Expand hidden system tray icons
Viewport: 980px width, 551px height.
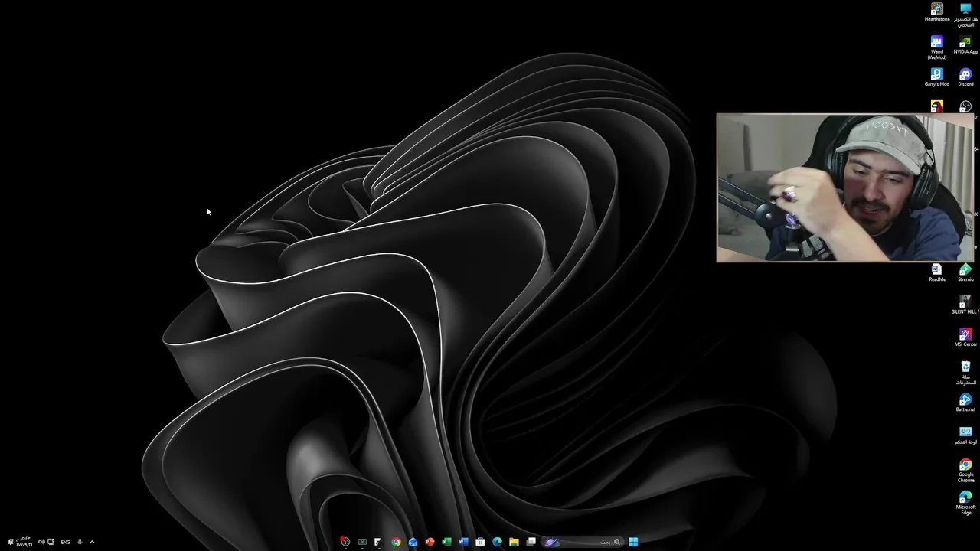coord(92,542)
